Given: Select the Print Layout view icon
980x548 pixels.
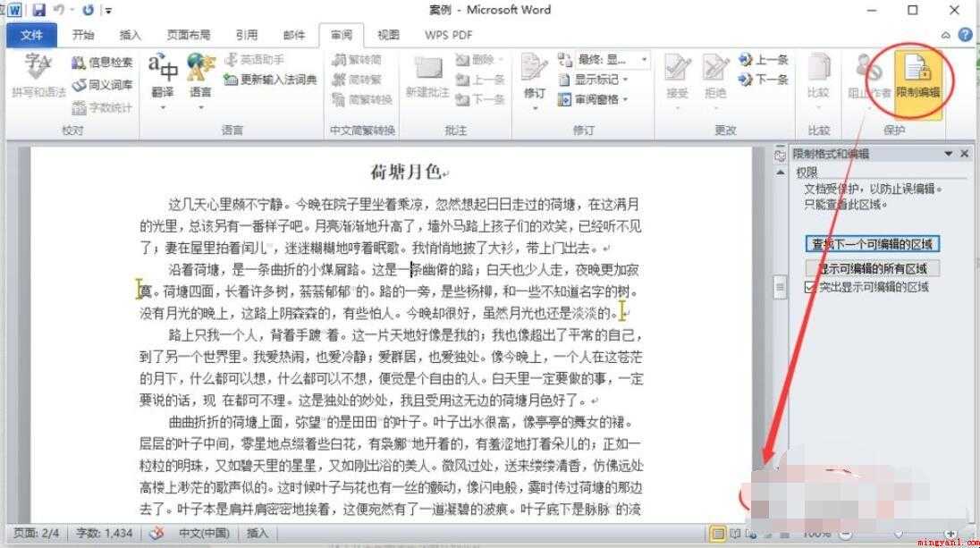Looking at the screenshot, I should 718,534.
